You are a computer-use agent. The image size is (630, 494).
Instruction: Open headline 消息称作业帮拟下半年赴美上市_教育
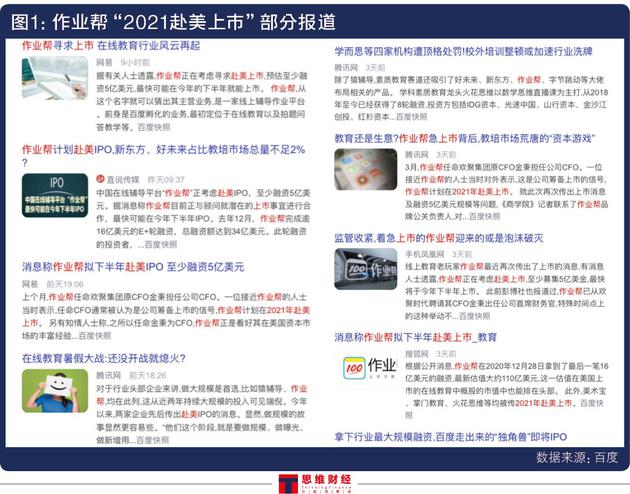pyautogui.click(x=415, y=337)
